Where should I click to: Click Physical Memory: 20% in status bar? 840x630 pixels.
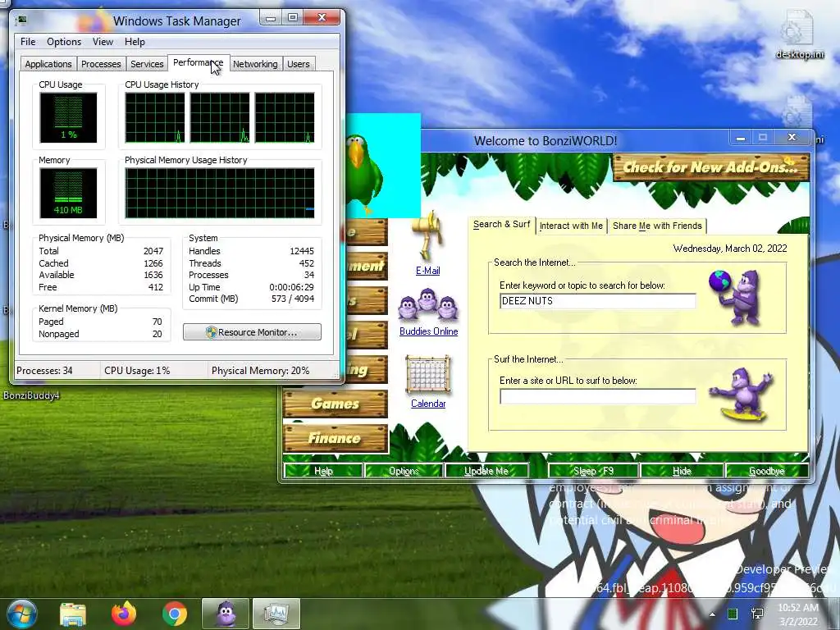[260, 370]
